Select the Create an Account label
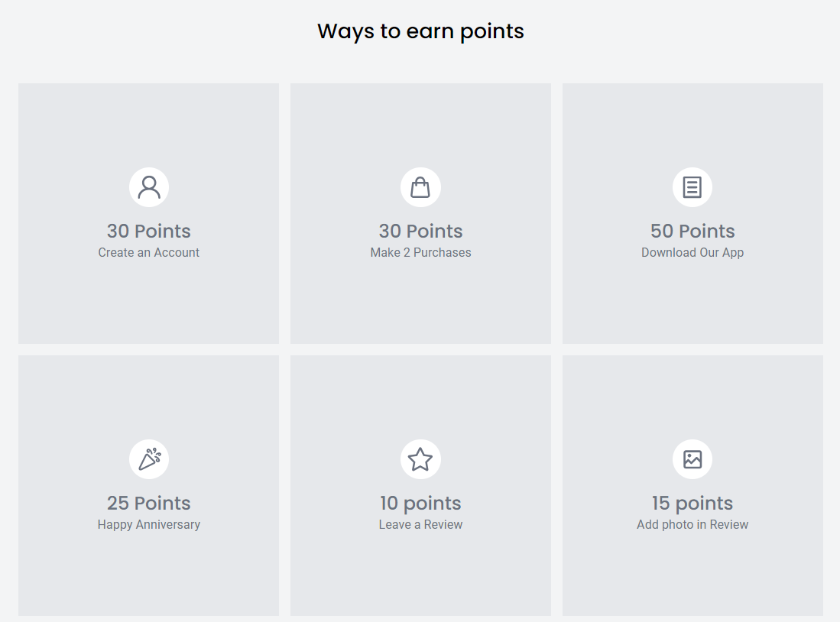 coord(148,252)
